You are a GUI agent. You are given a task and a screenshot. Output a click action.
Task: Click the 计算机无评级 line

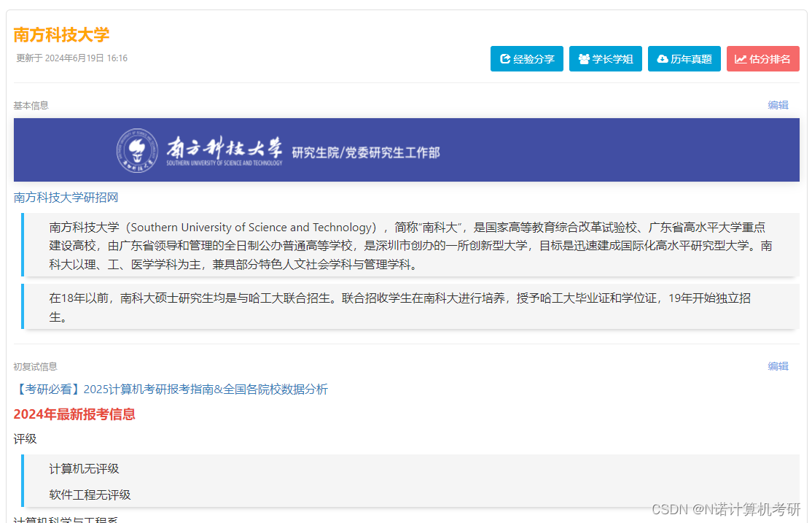tap(84, 469)
